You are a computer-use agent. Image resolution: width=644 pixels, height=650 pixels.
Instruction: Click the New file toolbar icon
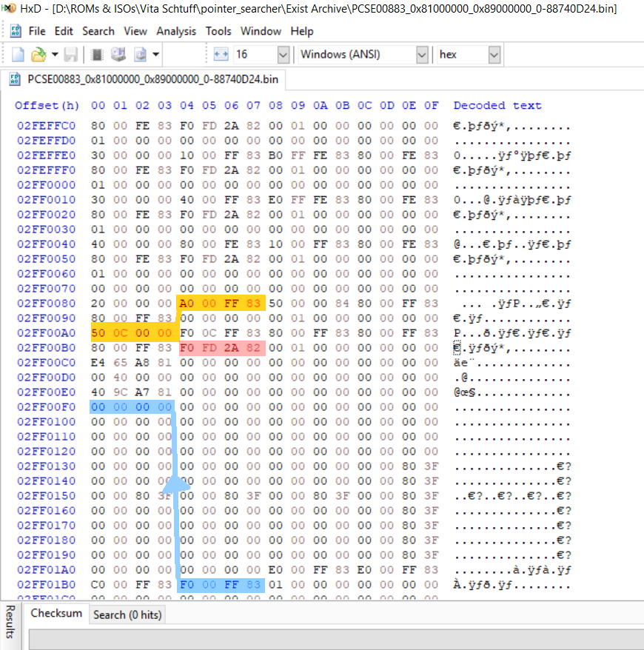(x=18, y=55)
